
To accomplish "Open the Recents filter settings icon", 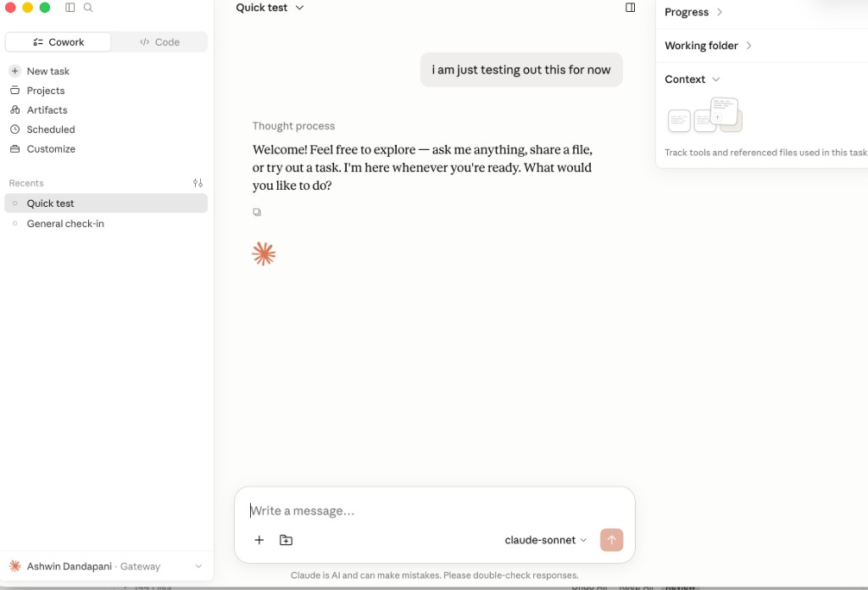I will pyautogui.click(x=198, y=182).
